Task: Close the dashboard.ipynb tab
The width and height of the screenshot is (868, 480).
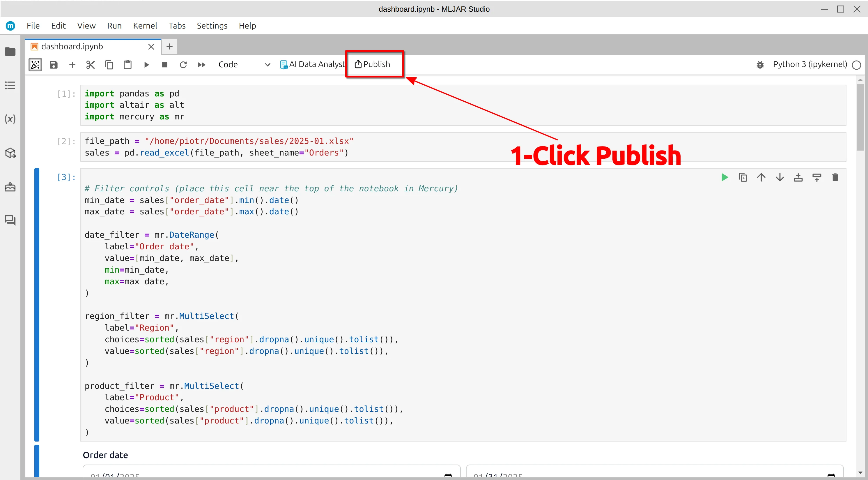Action: click(x=151, y=47)
